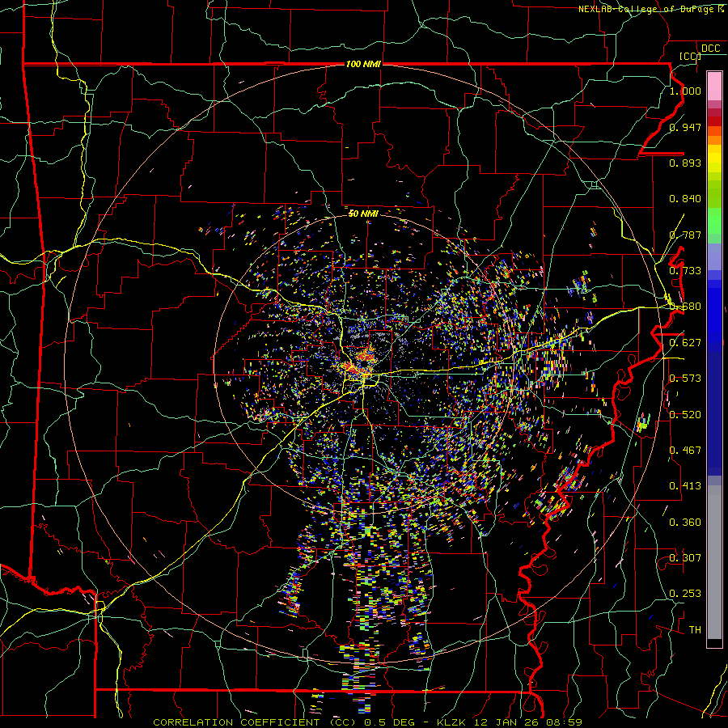
Task: Click the 1.000 legend value
Action: 685,91
